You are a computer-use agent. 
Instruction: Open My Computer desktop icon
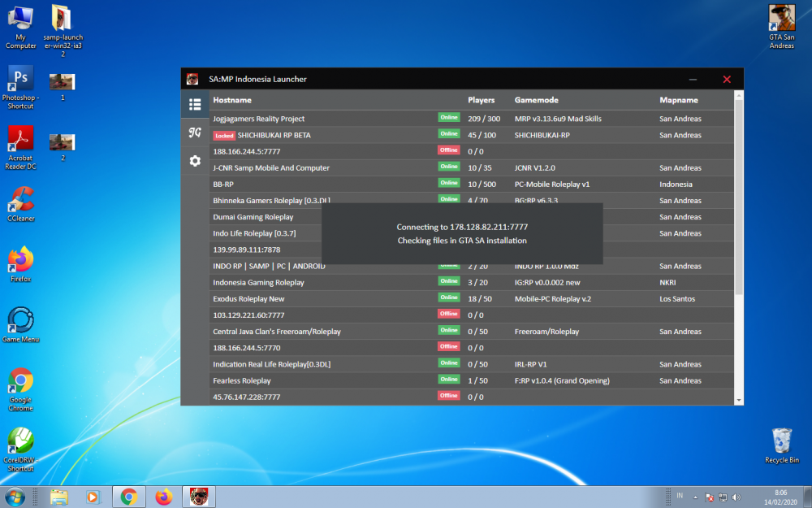coord(21,27)
